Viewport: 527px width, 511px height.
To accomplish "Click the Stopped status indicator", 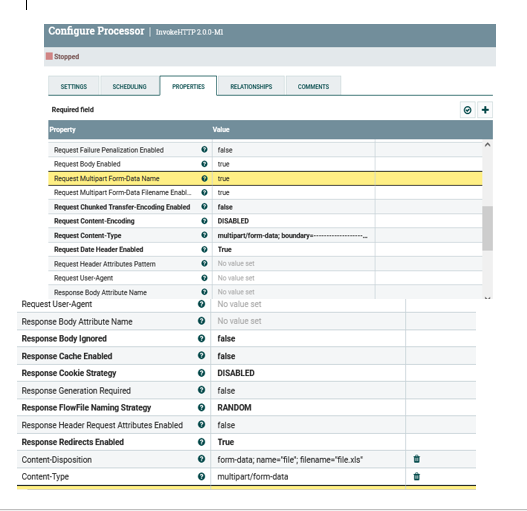I will pos(63,56).
